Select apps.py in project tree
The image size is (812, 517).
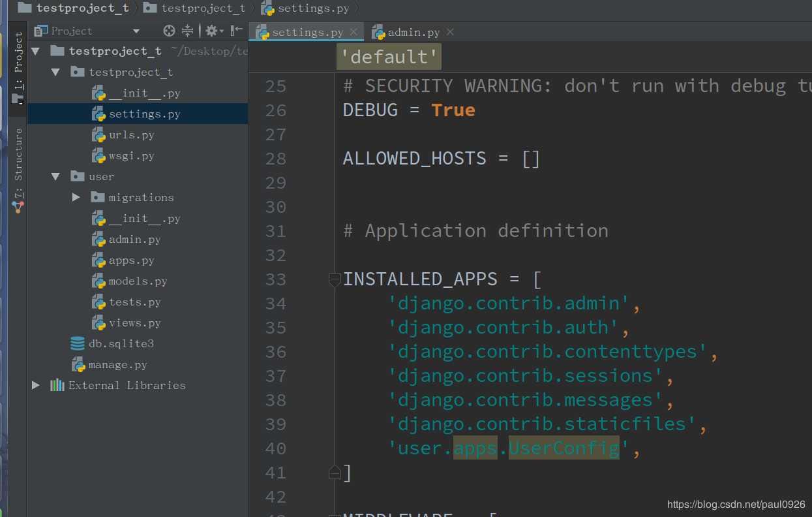pyautogui.click(x=138, y=260)
